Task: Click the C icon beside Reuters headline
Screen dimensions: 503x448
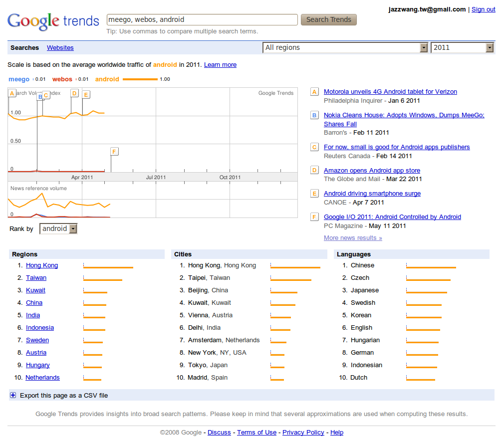Action: coord(314,147)
